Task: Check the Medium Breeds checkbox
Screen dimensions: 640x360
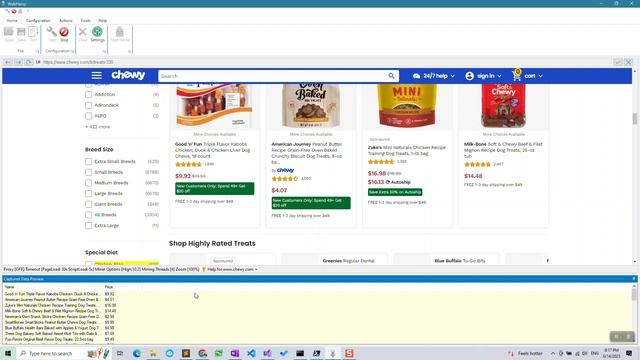Action: [89, 183]
